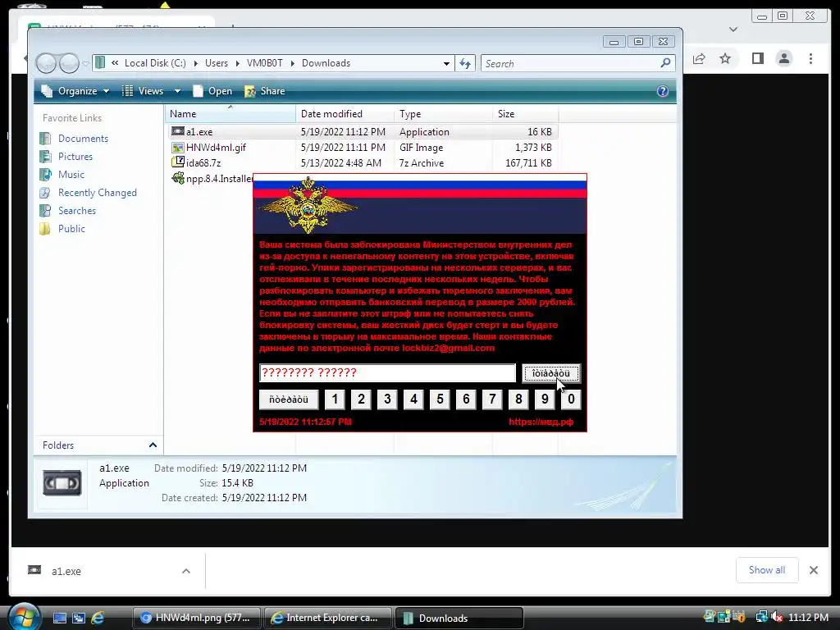The image size is (840, 630).
Task: Click the Share toolbar button
Action: point(265,91)
